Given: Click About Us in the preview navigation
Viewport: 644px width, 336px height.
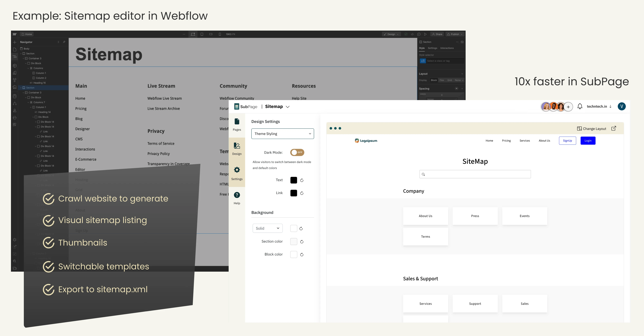Looking at the screenshot, I should pyautogui.click(x=544, y=141).
